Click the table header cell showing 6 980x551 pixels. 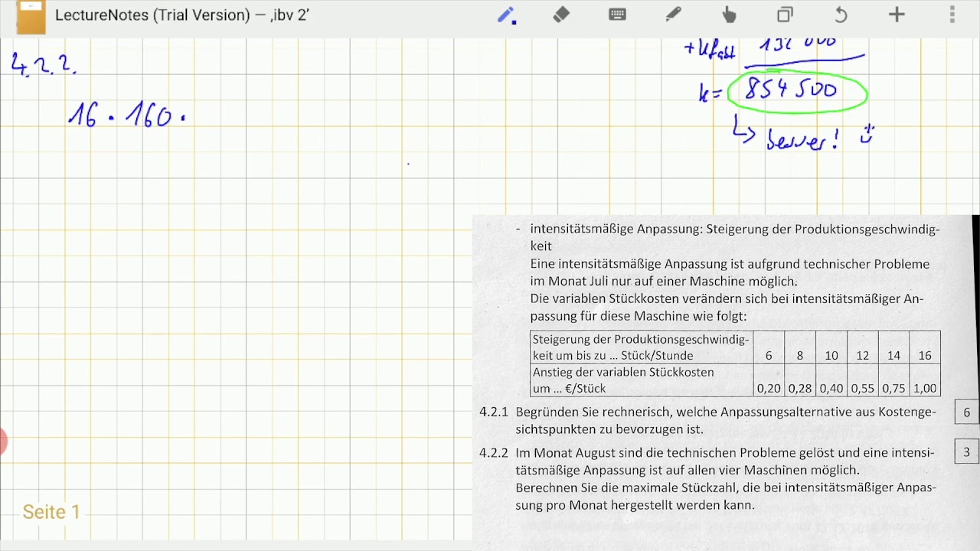pos(769,355)
